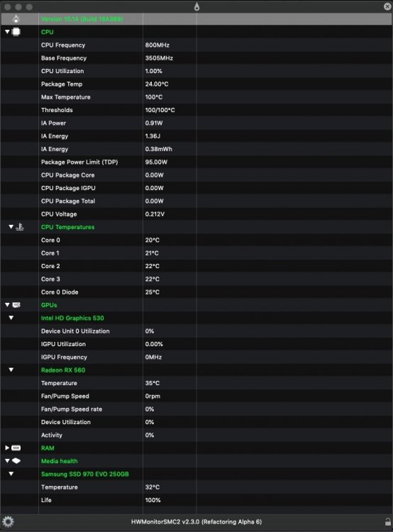The height and width of the screenshot is (532, 393).
Task: Collapse the Radeon RX 560 group
Action: click(x=11, y=370)
